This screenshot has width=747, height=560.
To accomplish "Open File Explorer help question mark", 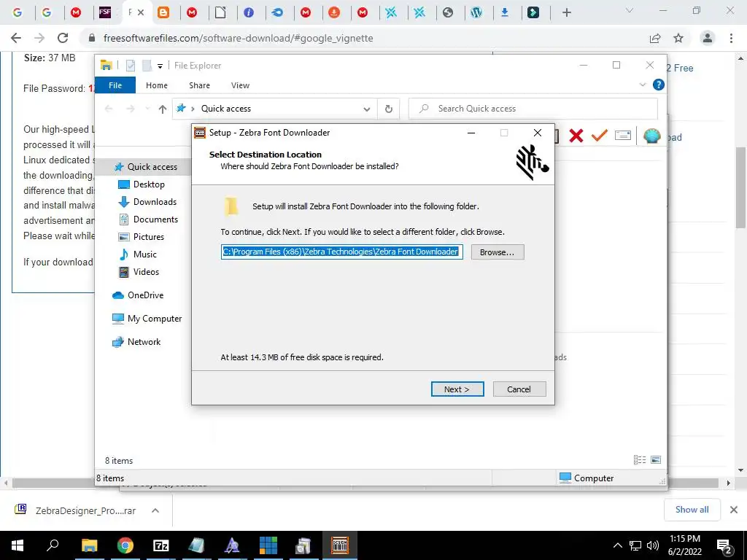I will coord(659,85).
